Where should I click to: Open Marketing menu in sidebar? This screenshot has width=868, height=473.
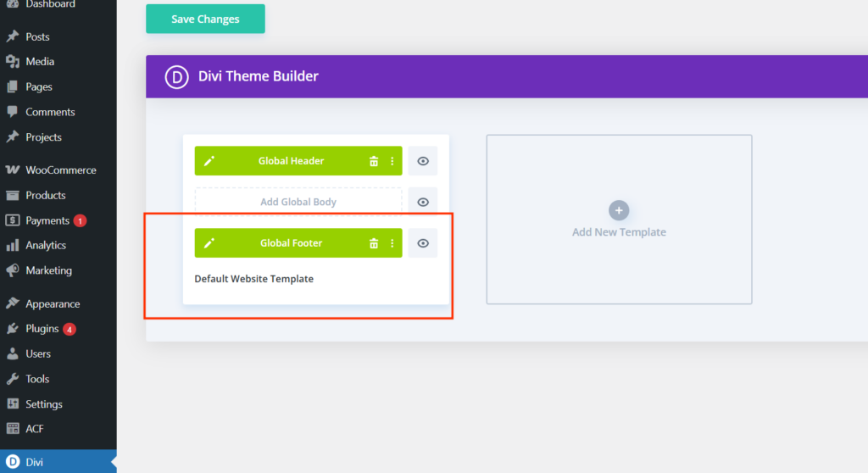click(x=58, y=271)
